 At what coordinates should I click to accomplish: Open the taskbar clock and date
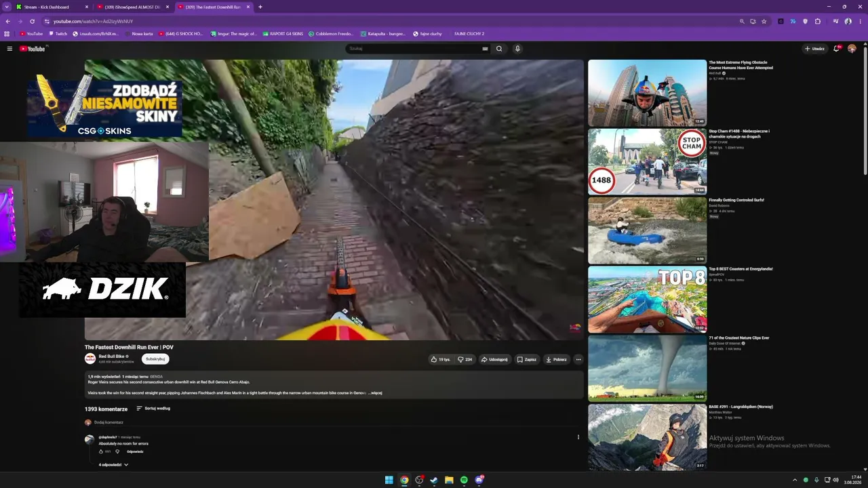852,480
